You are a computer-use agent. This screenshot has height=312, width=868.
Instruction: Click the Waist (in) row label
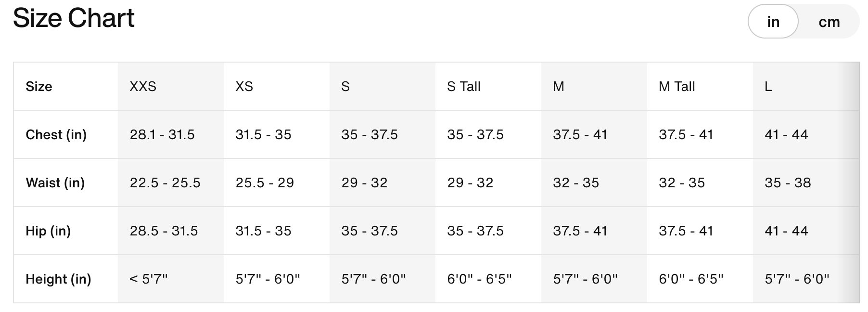pos(55,183)
